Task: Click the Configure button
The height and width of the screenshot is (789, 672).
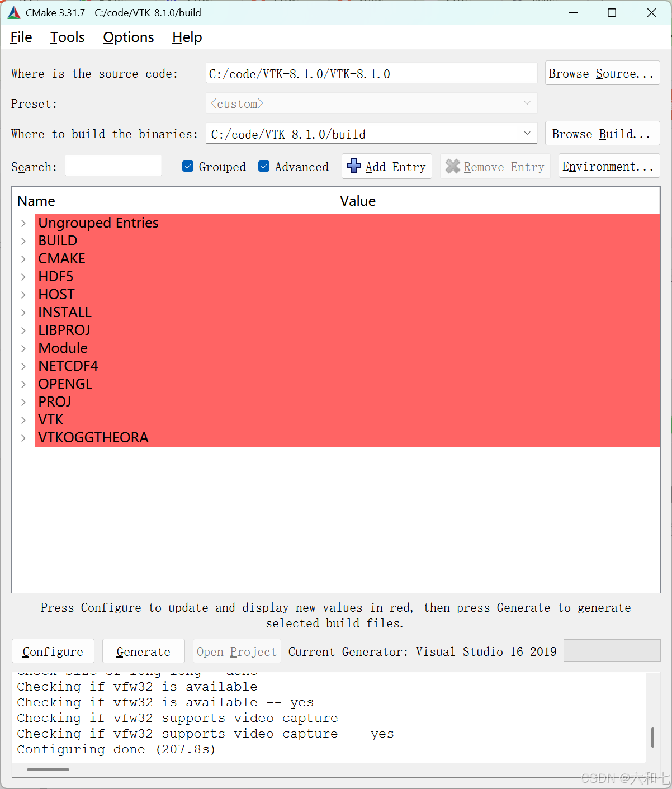Action: click(53, 651)
